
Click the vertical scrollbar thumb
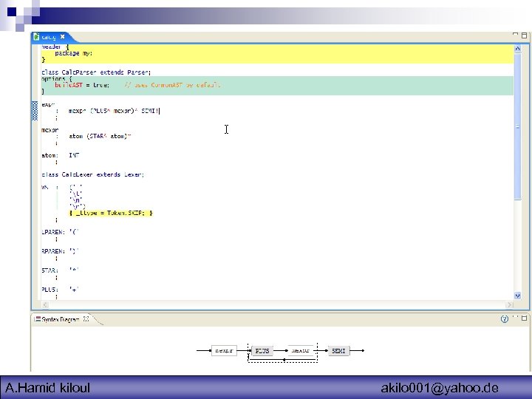(517, 126)
